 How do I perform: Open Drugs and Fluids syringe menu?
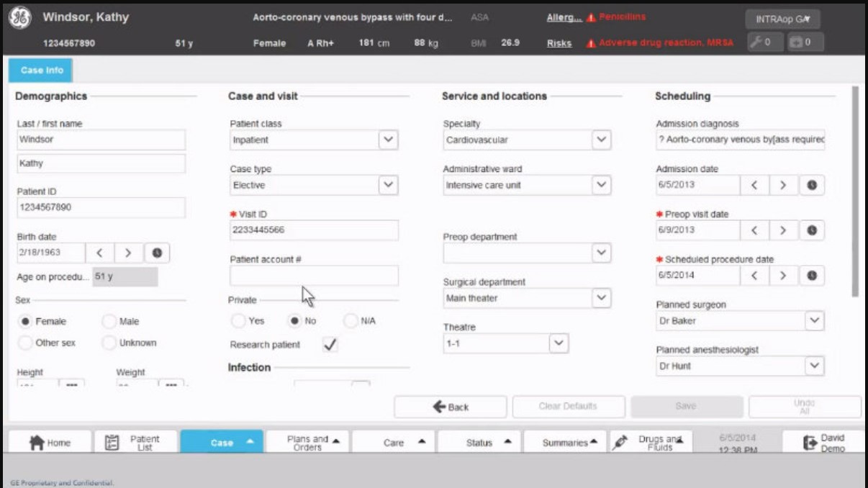(651, 443)
